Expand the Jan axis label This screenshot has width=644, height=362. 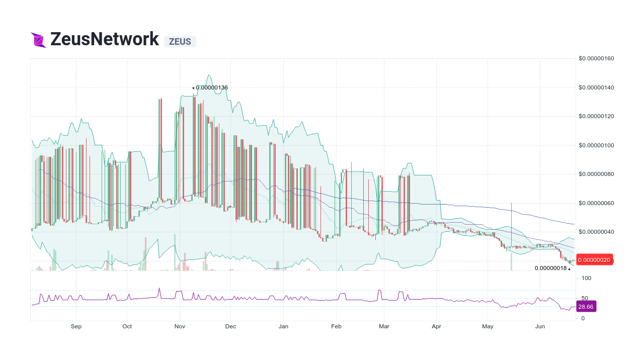(x=283, y=326)
